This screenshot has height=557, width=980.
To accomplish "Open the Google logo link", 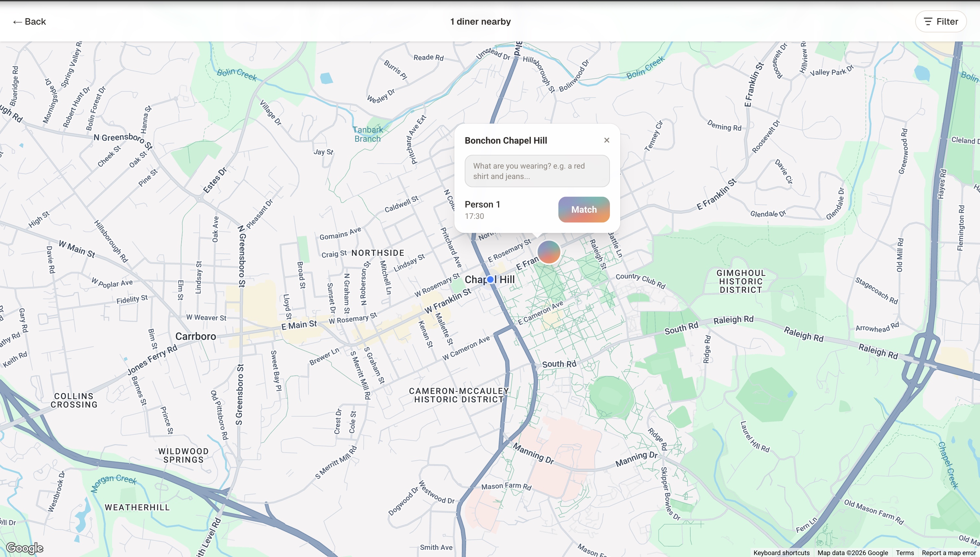I will tap(25, 548).
